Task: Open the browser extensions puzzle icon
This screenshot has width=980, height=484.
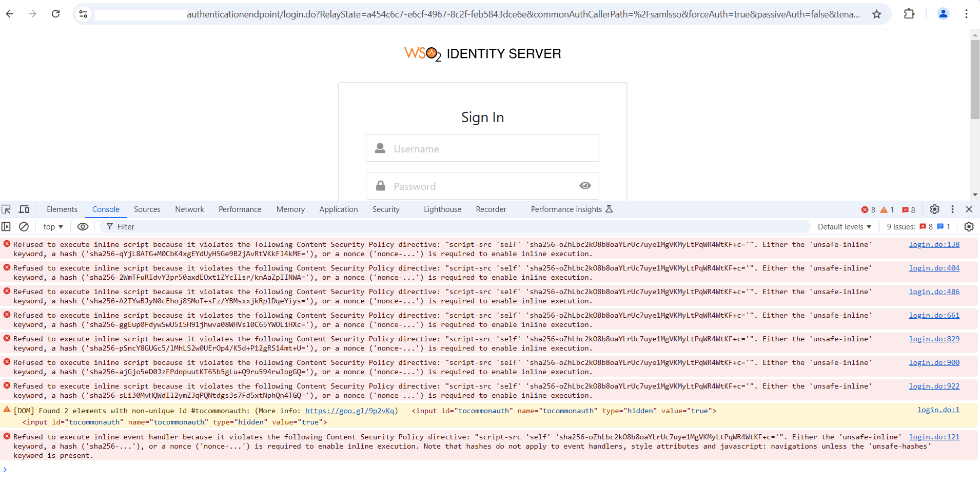Action: pos(910,14)
